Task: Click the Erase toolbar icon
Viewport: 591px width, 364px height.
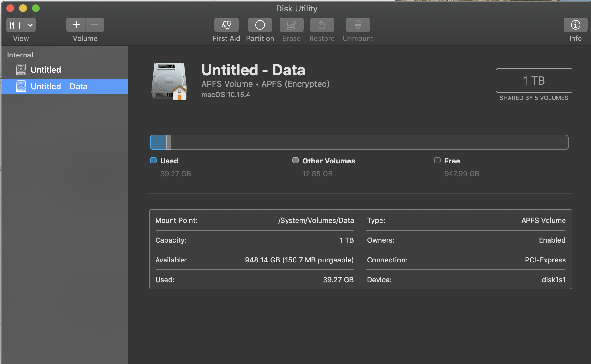Action: click(x=291, y=25)
